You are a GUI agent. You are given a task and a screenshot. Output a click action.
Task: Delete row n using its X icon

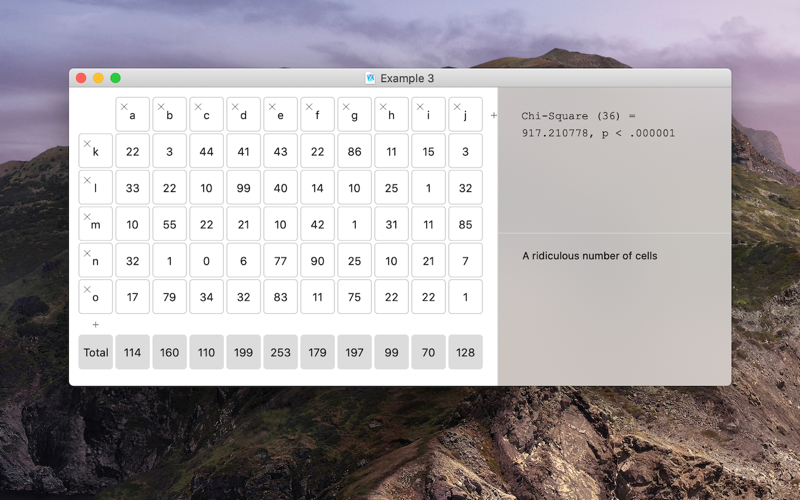87,253
